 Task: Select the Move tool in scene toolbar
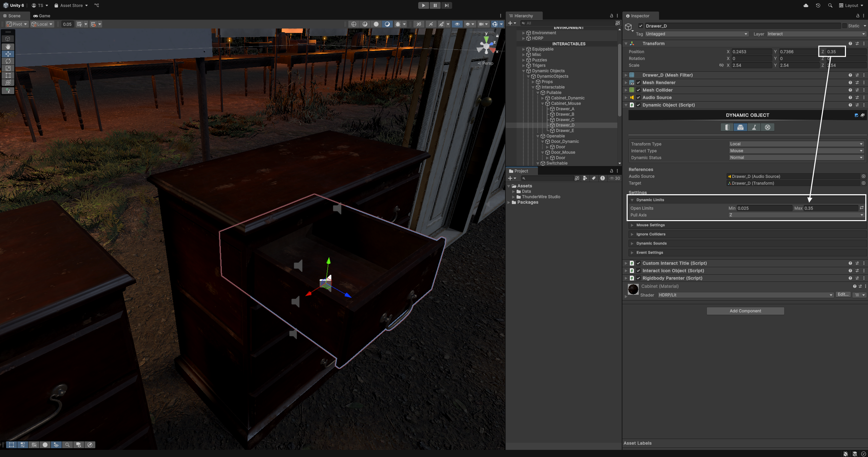[x=8, y=54]
